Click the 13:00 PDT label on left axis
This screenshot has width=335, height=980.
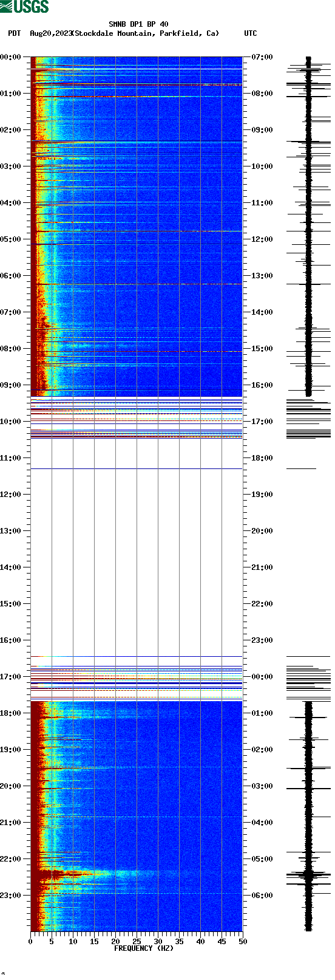coord(10,531)
